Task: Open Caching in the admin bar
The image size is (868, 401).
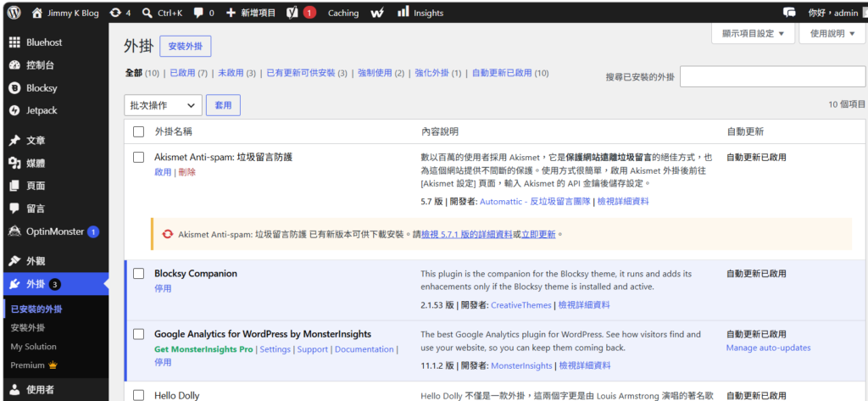Action: [343, 13]
